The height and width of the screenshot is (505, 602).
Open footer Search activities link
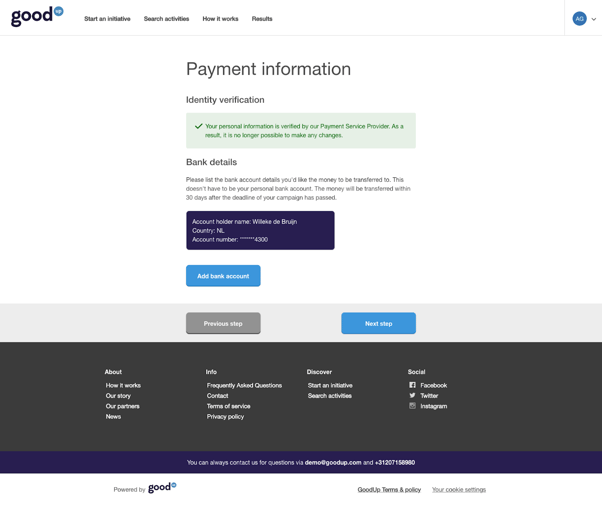330,396
